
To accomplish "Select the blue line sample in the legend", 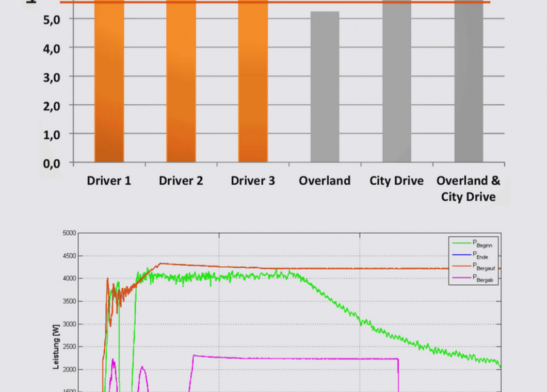I will click(x=461, y=255).
